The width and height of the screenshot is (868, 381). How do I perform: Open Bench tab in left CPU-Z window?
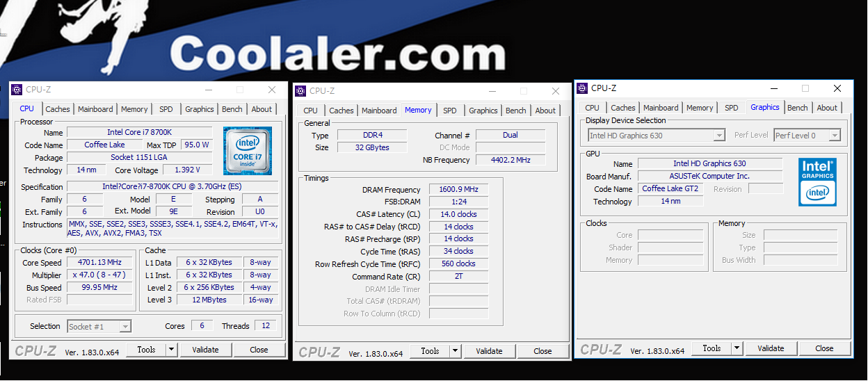pos(232,109)
